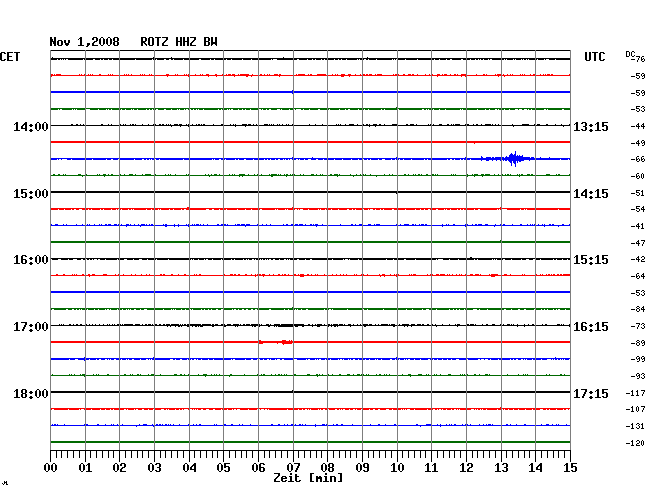Viewport: 650px width, 494px height.
Task: Click the "DC" column header
Action: click(630, 54)
